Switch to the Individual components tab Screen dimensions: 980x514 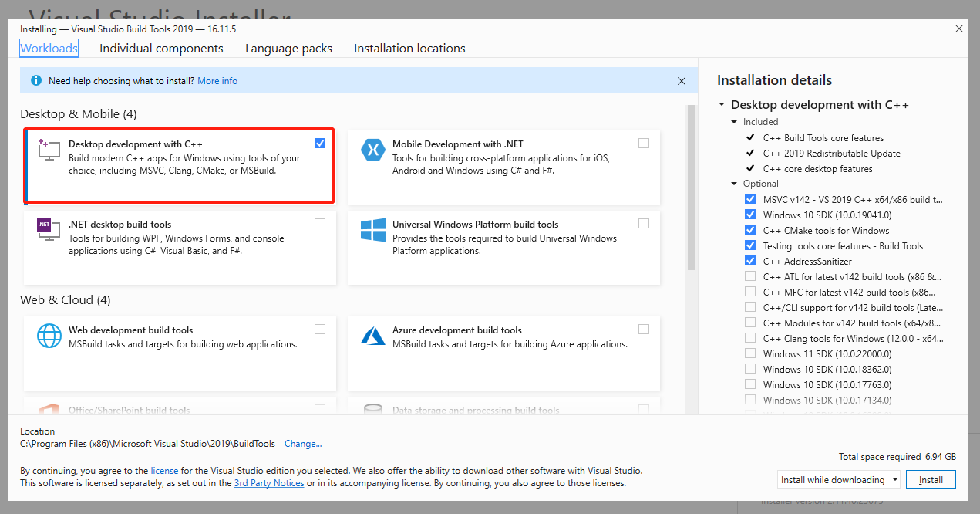pyautogui.click(x=161, y=48)
